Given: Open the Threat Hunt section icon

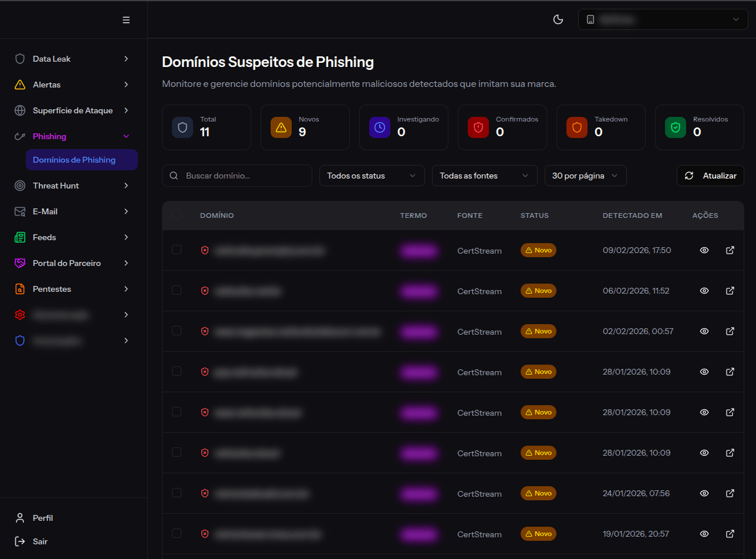Looking at the screenshot, I should click(x=20, y=185).
